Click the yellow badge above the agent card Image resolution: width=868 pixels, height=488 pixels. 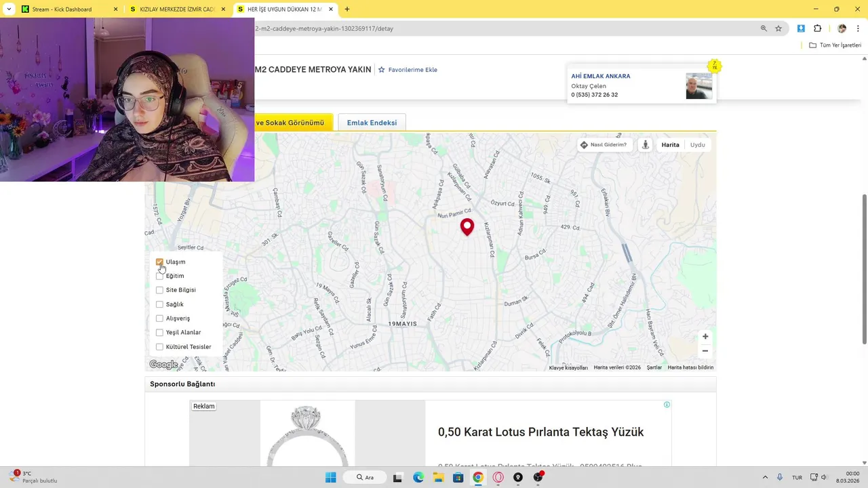pos(714,66)
